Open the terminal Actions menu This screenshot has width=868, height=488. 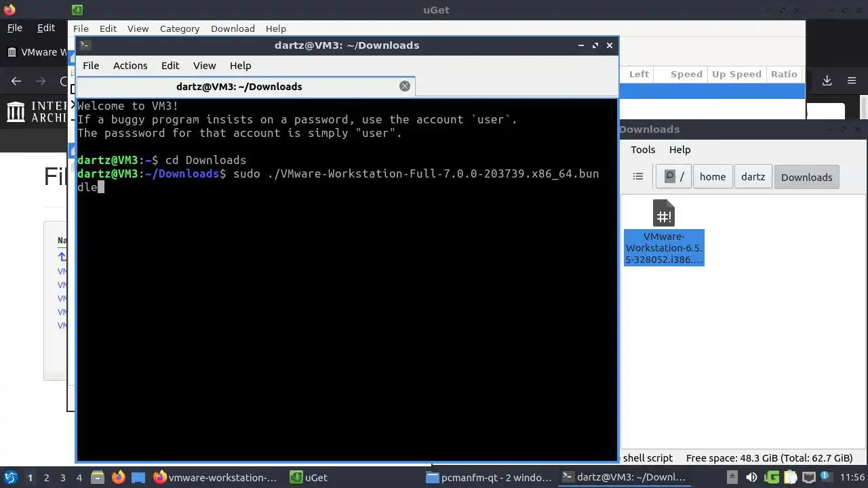click(130, 66)
